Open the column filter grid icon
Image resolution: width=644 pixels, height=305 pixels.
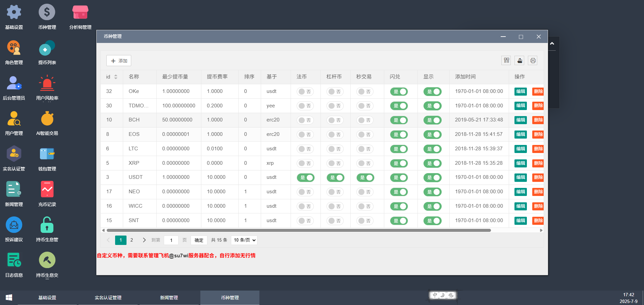click(x=506, y=60)
